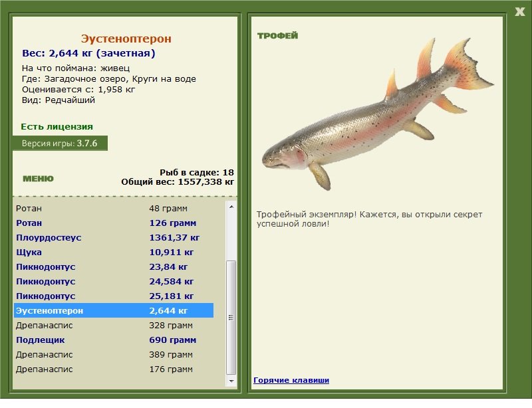
Task: Close the trophy window with the X
Action: [x=520, y=12]
